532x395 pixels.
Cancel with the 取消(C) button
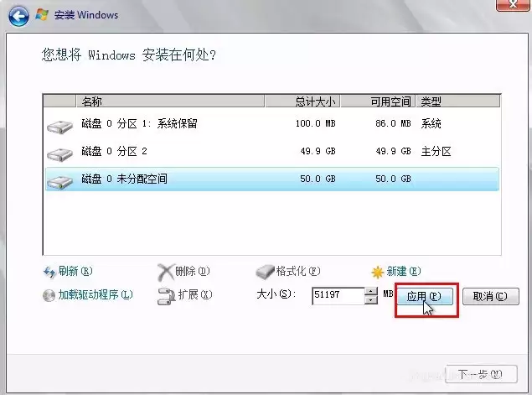[491, 297]
